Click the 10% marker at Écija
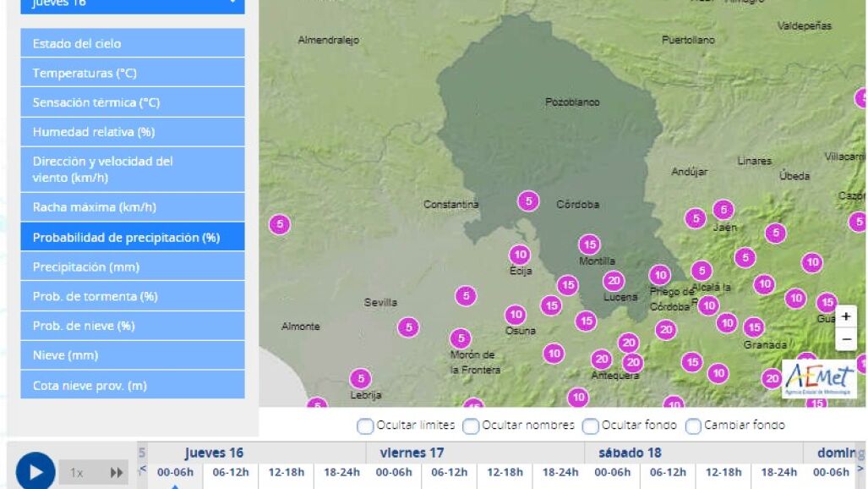 click(520, 254)
